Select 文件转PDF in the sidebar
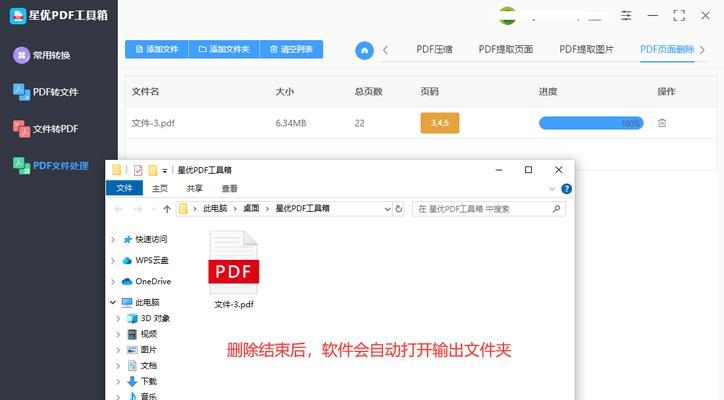724x400 pixels. tap(45, 128)
